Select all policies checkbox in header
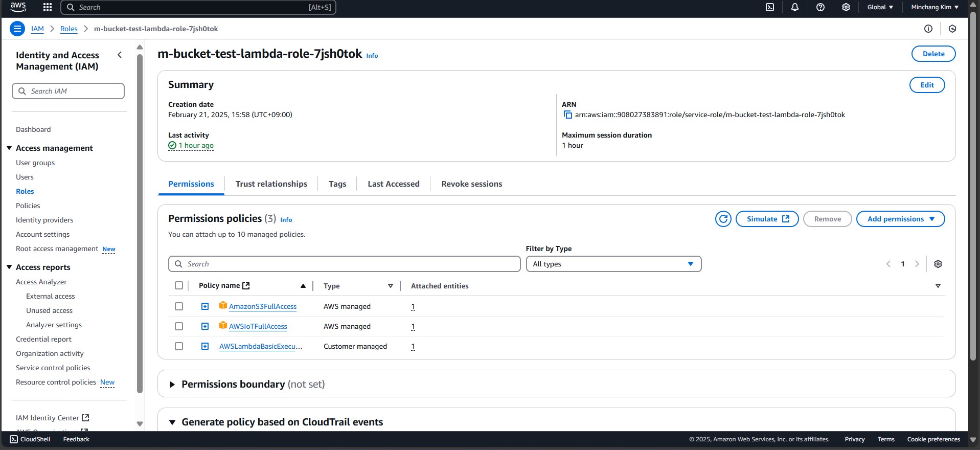This screenshot has width=980, height=450. tap(179, 285)
